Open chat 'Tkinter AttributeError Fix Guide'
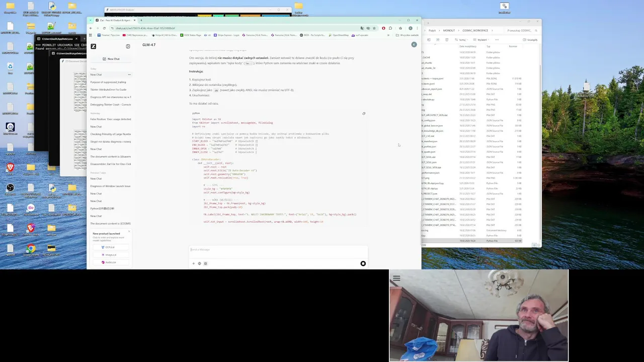 (x=108, y=89)
